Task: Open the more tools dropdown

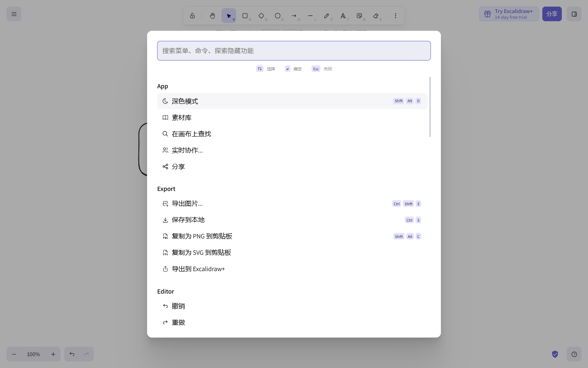Action: 395,16
